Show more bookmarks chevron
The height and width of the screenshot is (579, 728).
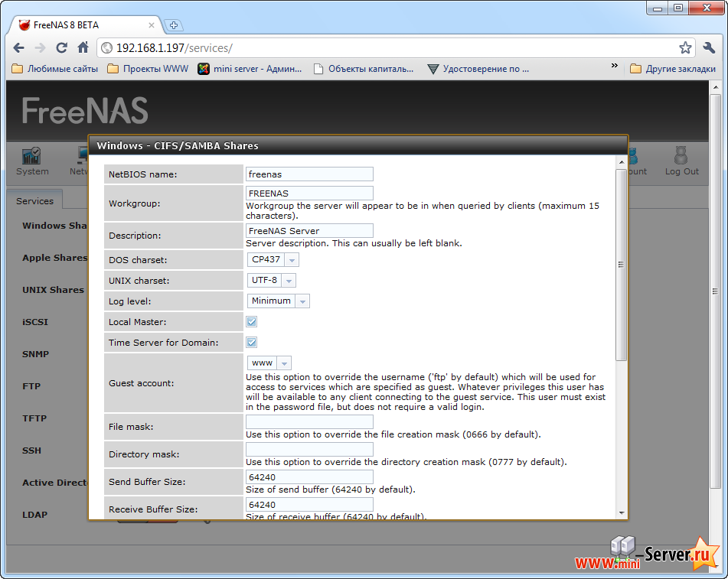614,66
